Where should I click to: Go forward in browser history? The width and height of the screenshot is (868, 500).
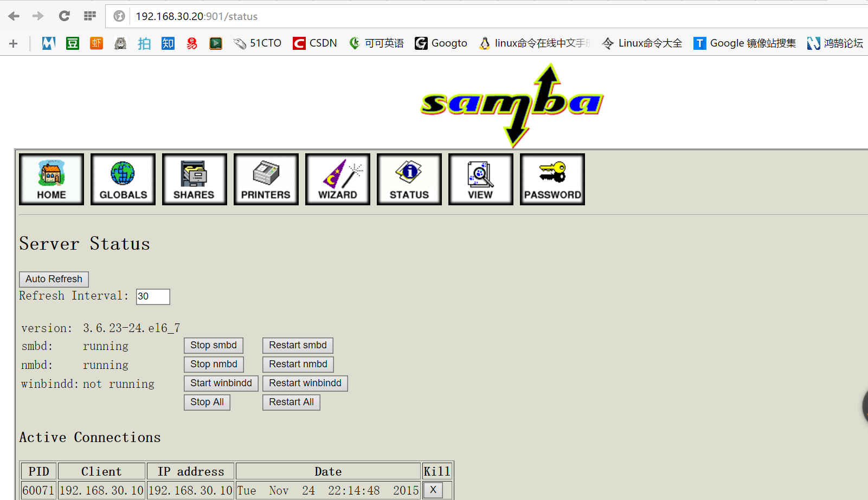38,16
